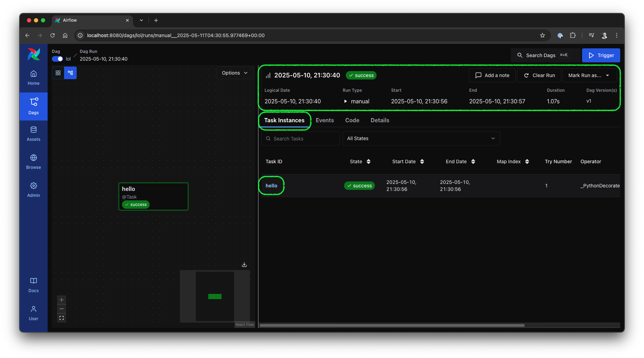Open the Assets section
Image resolution: width=644 pixels, height=358 pixels.
pos(33,133)
